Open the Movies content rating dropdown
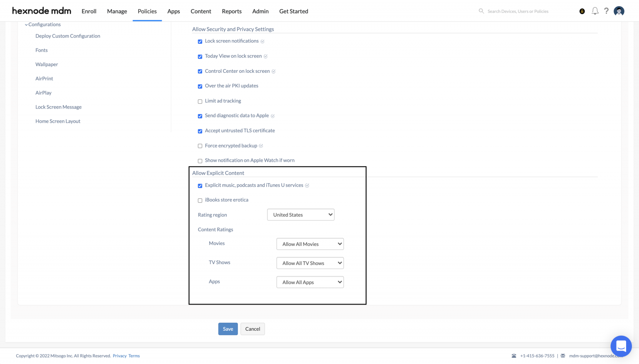Image resolution: width=639 pixels, height=364 pixels. [310, 244]
